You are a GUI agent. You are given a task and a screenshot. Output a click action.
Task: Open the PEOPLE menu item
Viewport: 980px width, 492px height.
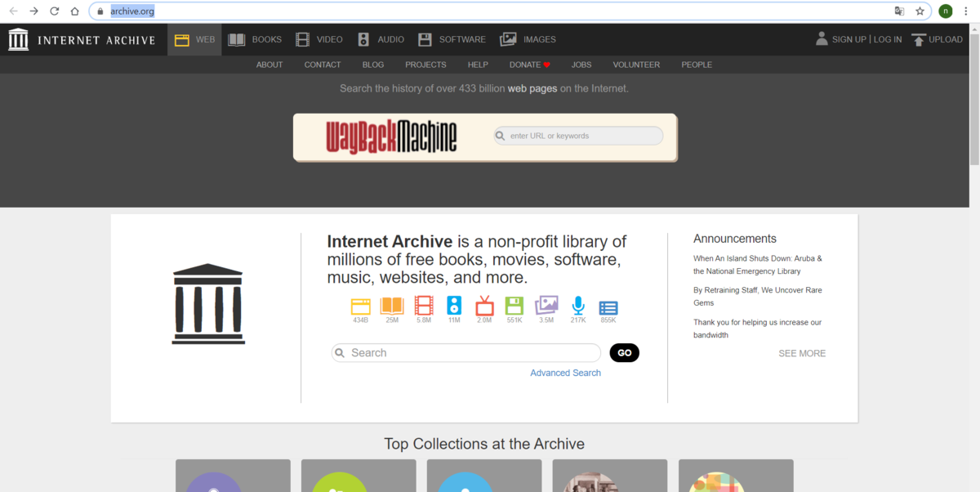(697, 65)
